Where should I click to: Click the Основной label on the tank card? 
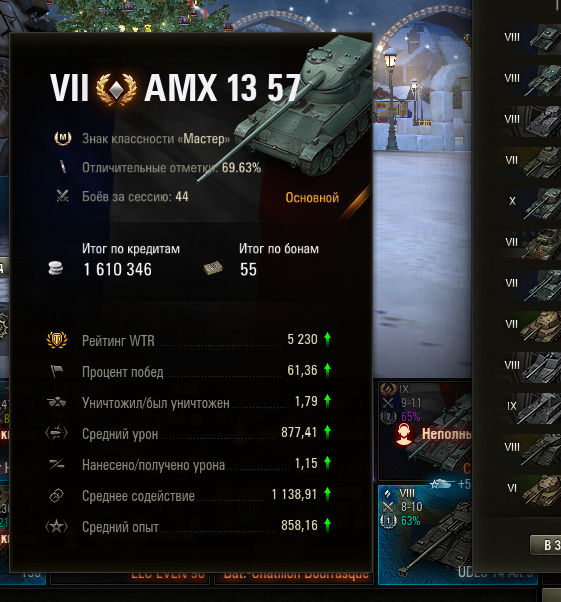312,198
